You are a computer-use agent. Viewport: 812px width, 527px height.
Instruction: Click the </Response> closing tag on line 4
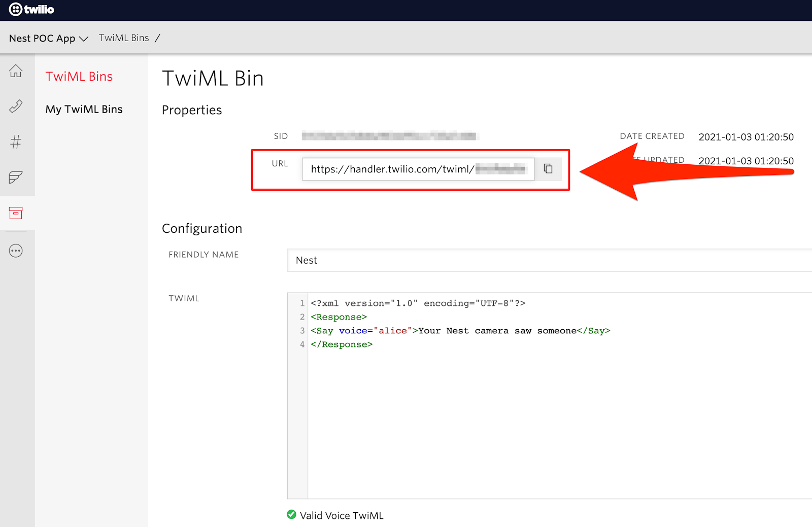(342, 344)
